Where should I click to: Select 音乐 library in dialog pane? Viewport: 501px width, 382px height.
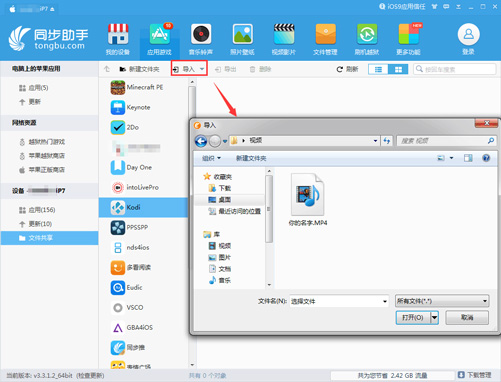click(x=220, y=281)
